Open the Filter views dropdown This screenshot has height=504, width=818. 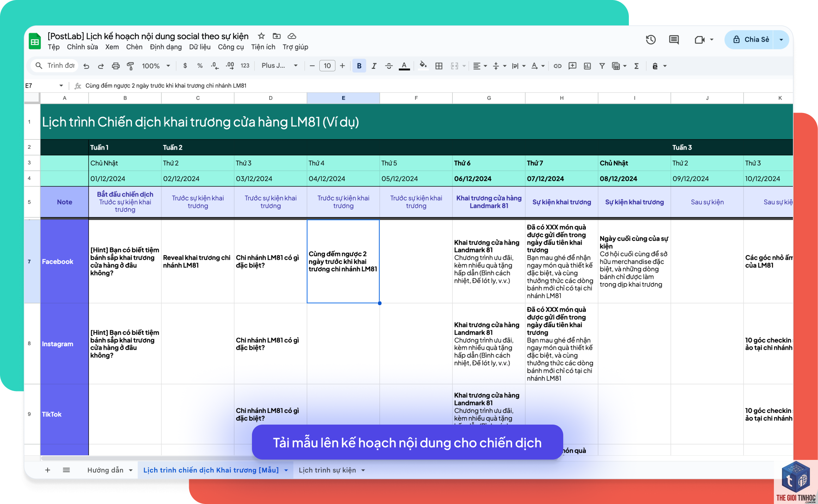pyautogui.click(x=619, y=66)
